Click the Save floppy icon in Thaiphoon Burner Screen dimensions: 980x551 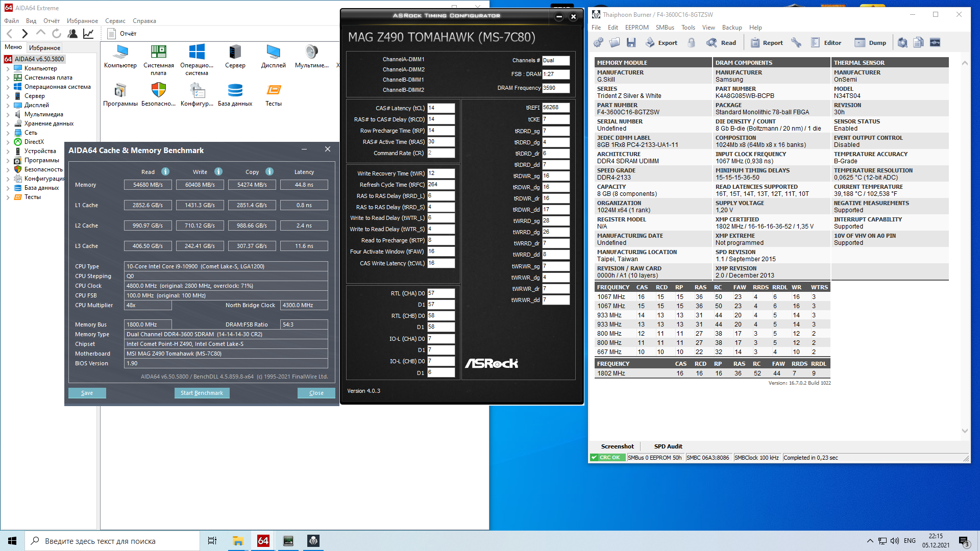click(x=631, y=43)
